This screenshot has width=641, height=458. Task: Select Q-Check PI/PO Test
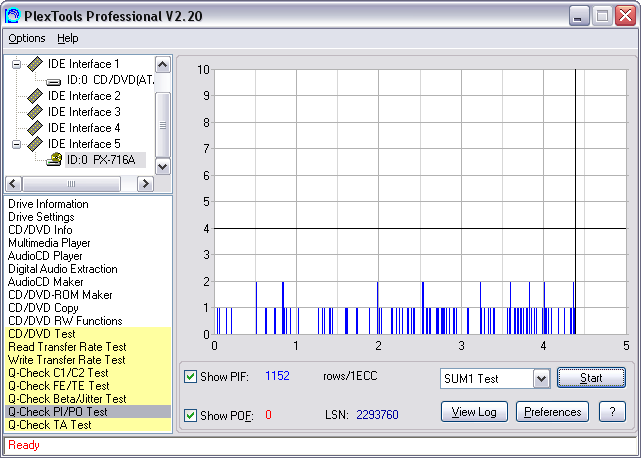pos(88,412)
